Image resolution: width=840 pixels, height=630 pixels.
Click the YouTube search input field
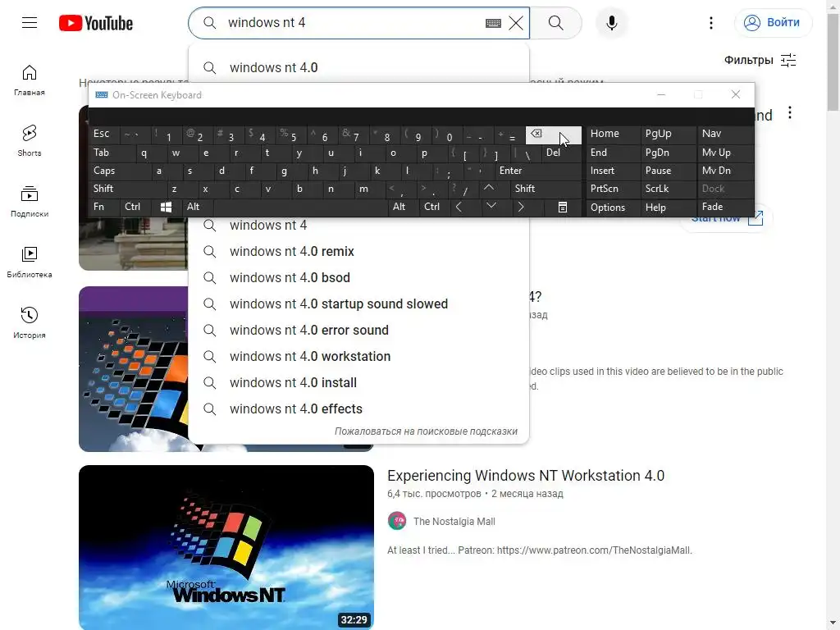(354, 22)
